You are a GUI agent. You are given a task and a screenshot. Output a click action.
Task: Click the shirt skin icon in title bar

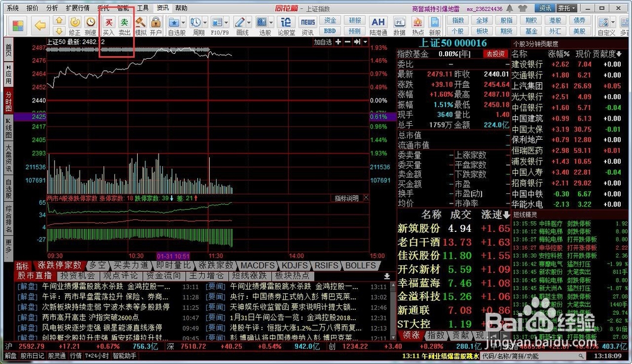click(523, 8)
